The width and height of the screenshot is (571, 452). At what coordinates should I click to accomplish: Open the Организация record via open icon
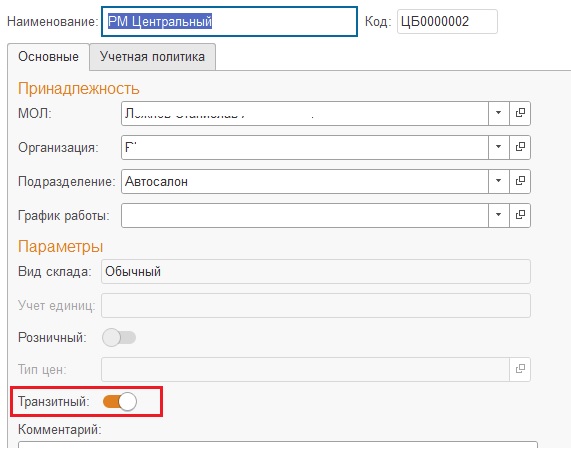click(520, 147)
